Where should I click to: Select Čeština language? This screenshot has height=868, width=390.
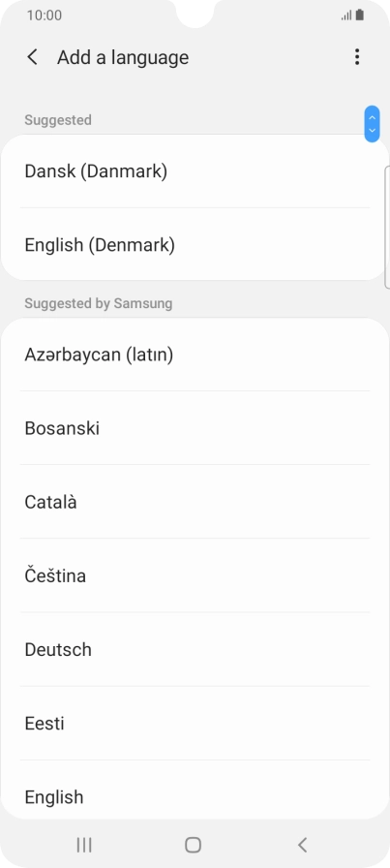tap(195, 575)
